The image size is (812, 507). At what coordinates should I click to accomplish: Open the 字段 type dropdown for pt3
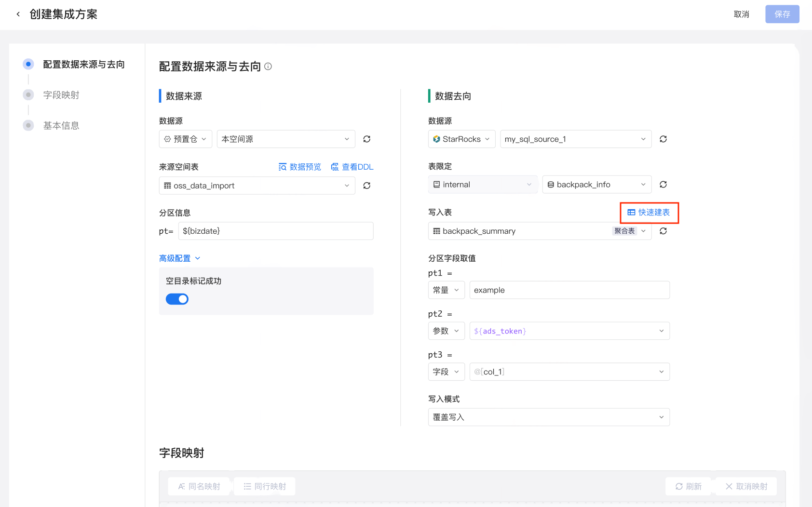point(447,372)
